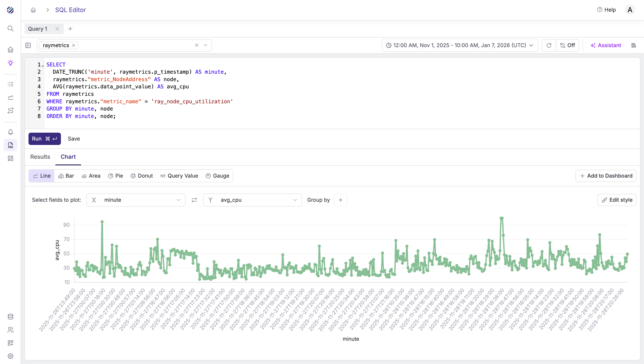The width and height of the screenshot is (644, 364).
Task: Toggle auto-refresh Off button
Action: pyautogui.click(x=568, y=45)
